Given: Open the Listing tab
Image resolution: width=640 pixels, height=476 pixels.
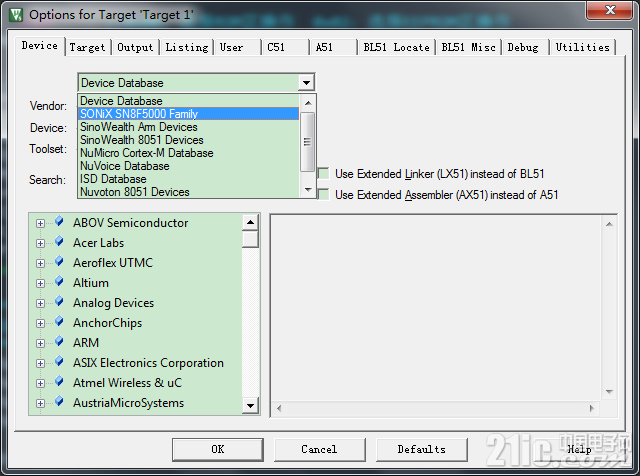Looking at the screenshot, I should (x=187, y=47).
